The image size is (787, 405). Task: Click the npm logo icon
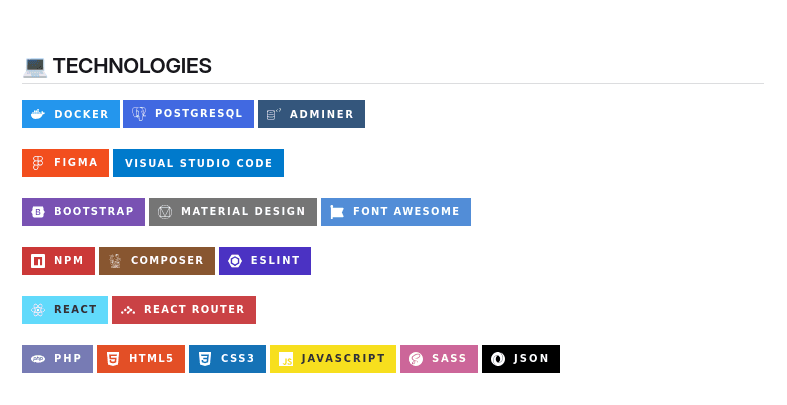(38, 261)
